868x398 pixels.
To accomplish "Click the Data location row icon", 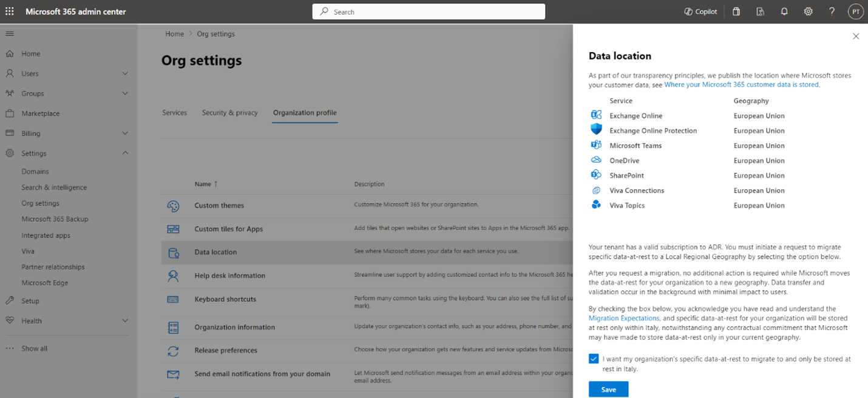I will pyautogui.click(x=173, y=252).
